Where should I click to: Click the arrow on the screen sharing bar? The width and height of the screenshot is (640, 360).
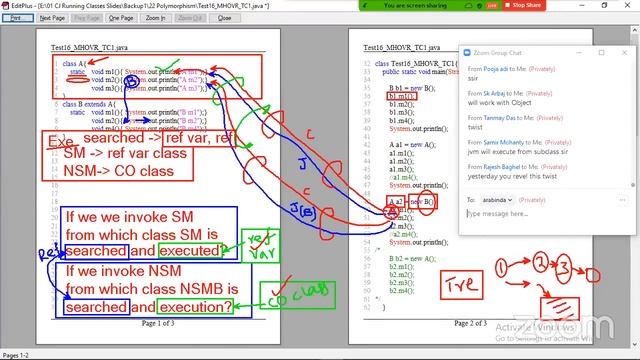366,6
